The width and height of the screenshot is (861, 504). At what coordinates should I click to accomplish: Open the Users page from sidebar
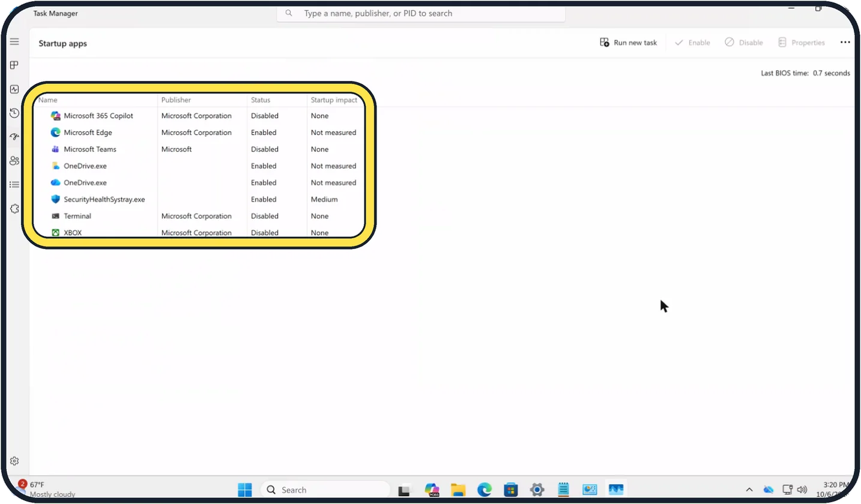point(14,161)
